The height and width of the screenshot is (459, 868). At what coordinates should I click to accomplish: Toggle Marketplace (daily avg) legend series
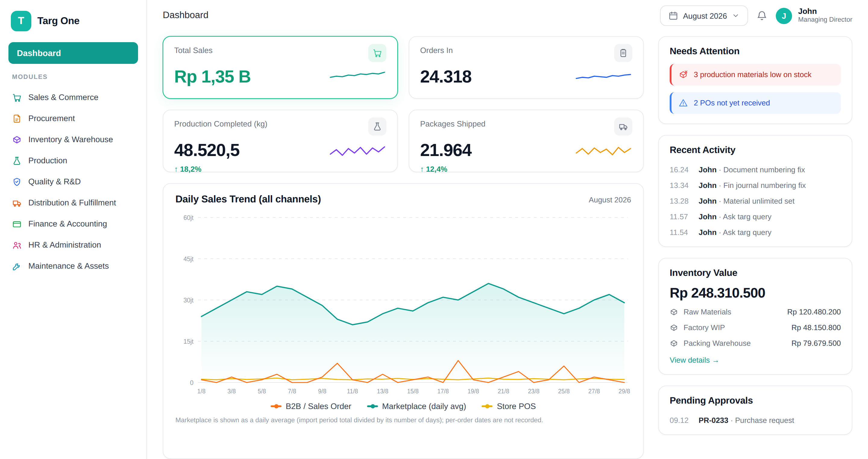click(x=416, y=406)
